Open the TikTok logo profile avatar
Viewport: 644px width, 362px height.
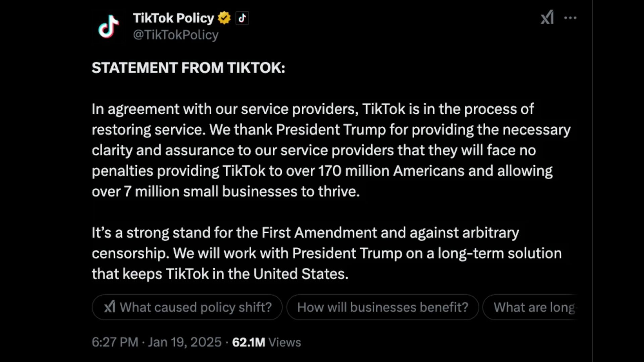(108, 26)
